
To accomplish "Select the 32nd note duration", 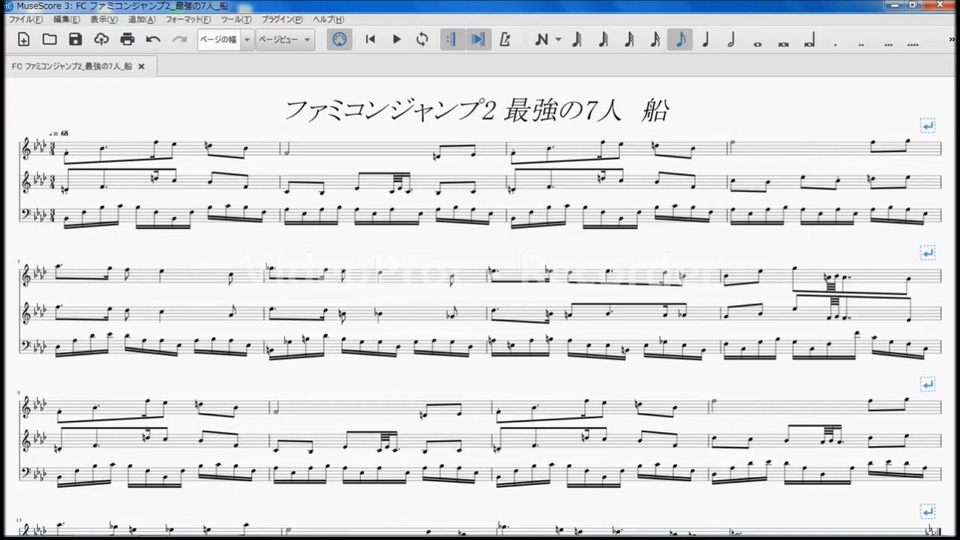I will tap(629, 40).
